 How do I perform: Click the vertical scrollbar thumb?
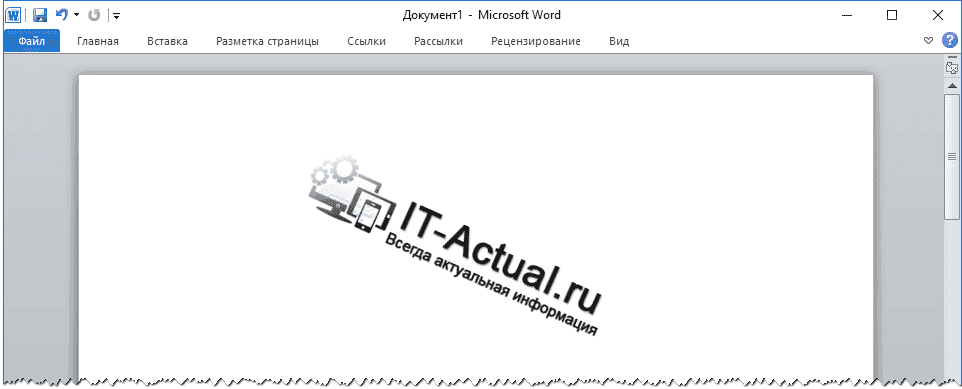(x=952, y=156)
